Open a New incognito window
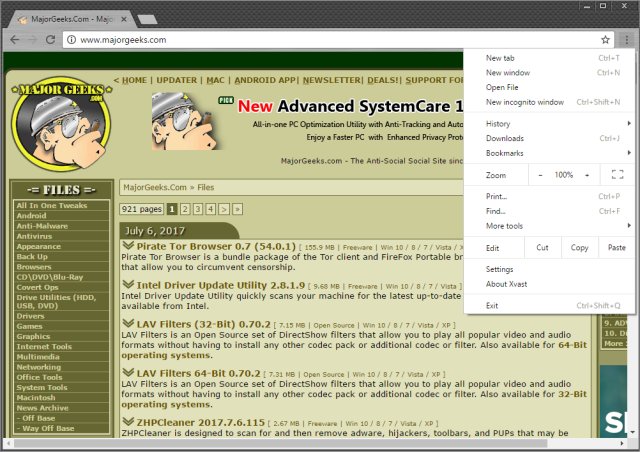 [549, 102]
